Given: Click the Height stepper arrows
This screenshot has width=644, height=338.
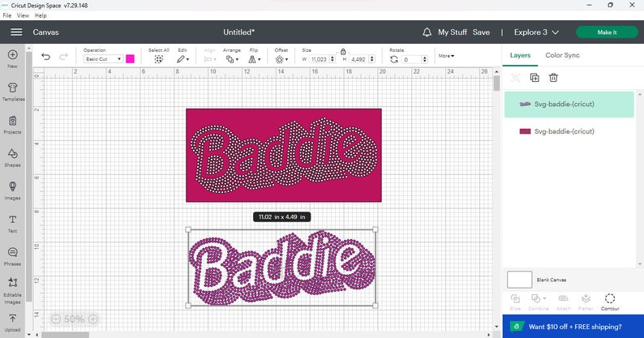Looking at the screenshot, I should click(372, 59).
